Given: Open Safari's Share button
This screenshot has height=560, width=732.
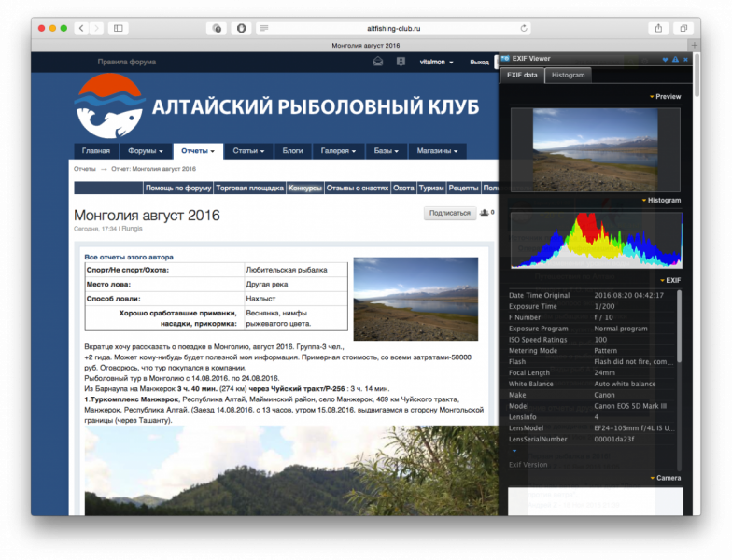Looking at the screenshot, I should tap(658, 28).
